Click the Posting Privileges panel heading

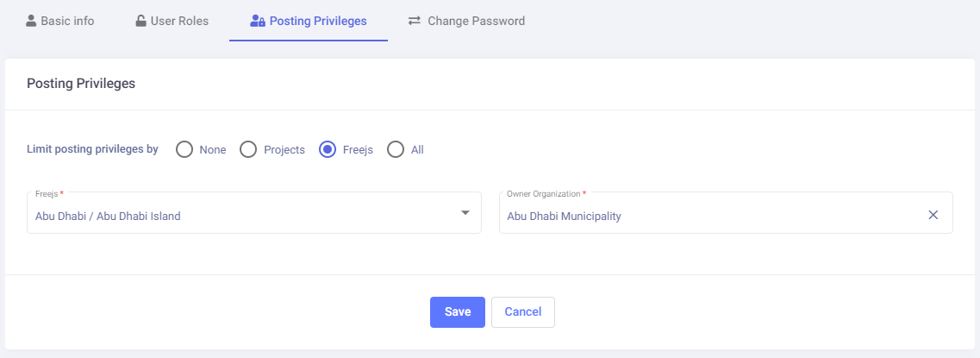coord(81,84)
